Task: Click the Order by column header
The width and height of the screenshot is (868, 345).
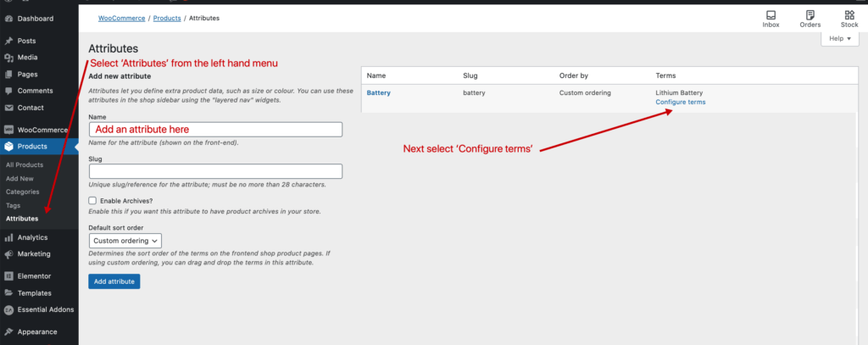Action: 574,75
